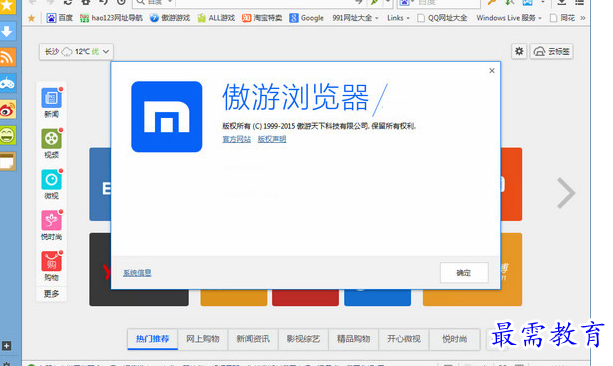
Task: Open the RSS feed reader sidebar icon
Action: [7, 57]
